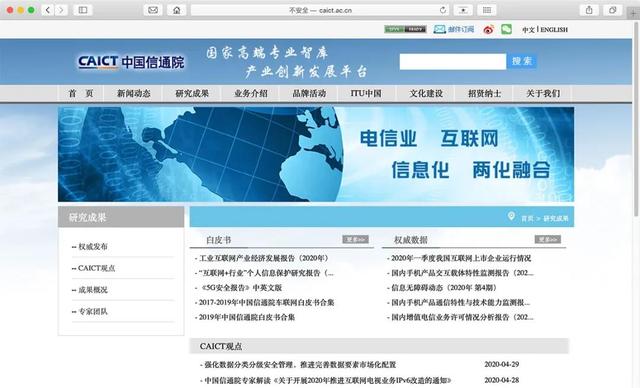Image resolution: width=640 pixels, height=388 pixels.
Task: Switch language to ENGLISH
Action: coord(554,30)
